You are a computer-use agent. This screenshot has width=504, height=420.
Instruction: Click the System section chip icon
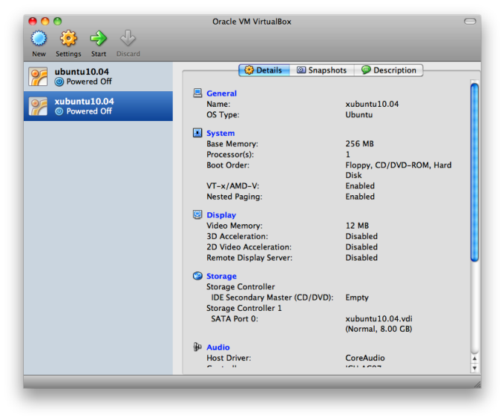tap(197, 133)
